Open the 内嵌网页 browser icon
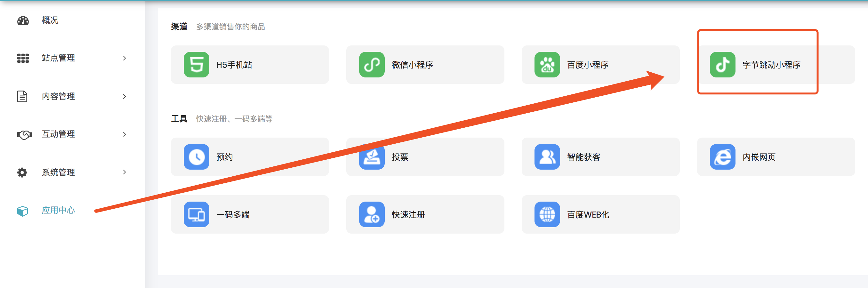This screenshot has width=868, height=288. (x=722, y=157)
